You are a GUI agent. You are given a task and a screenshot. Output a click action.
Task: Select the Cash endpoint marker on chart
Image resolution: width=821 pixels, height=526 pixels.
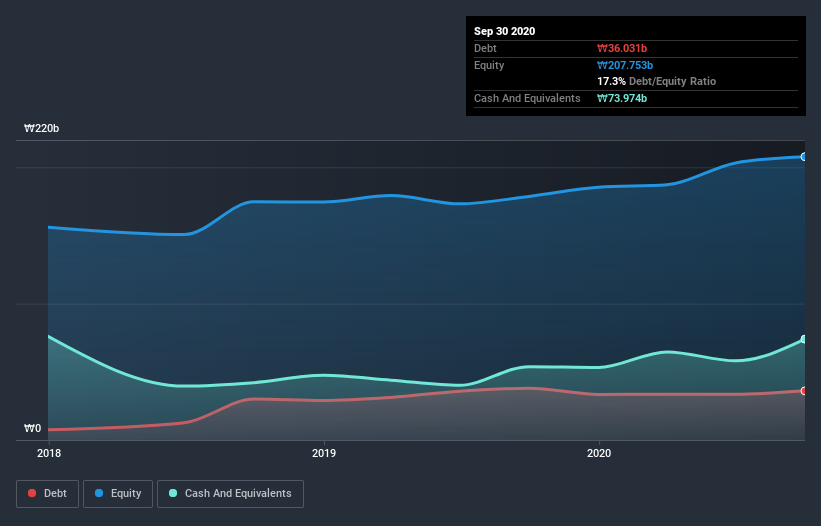pyautogui.click(x=804, y=339)
